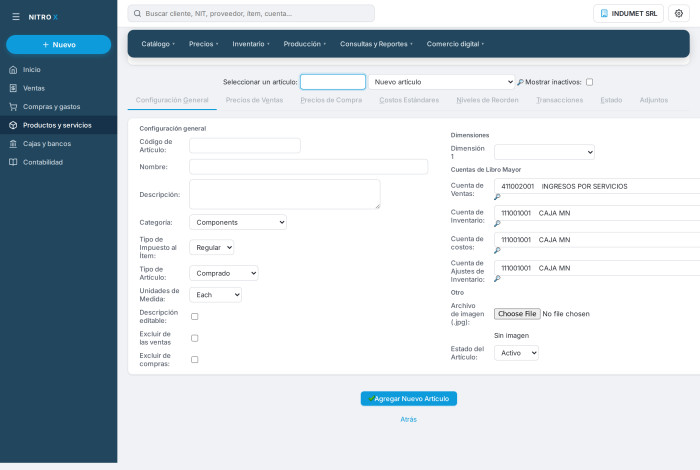Click the Nuevo button
The image size is (700, 470).
pyautogui.click(x=58, y=45)
